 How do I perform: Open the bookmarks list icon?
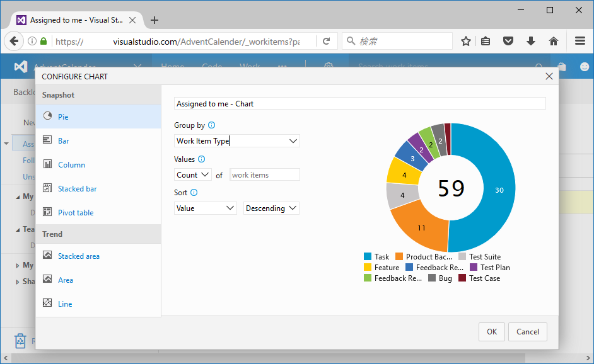(486, 41)
